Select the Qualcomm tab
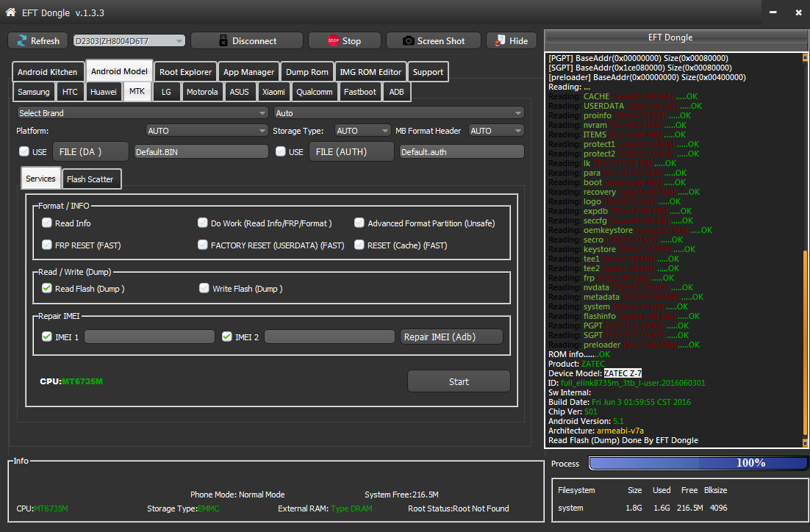This screenshot has height=532, width=810. point(314,91)
